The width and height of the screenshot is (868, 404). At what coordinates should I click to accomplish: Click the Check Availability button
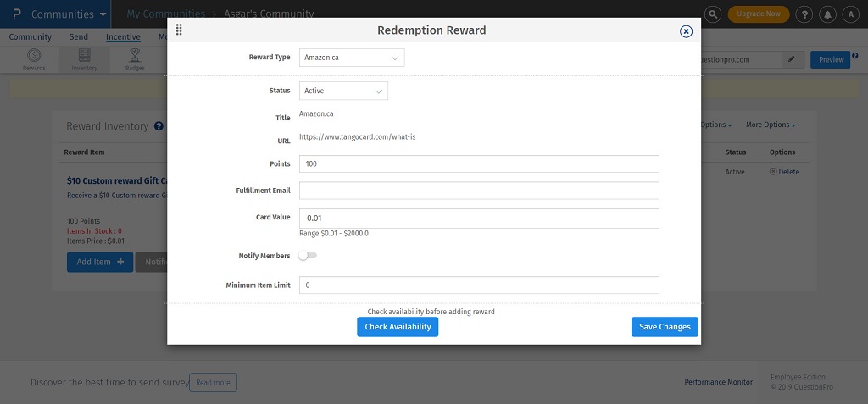398,327
